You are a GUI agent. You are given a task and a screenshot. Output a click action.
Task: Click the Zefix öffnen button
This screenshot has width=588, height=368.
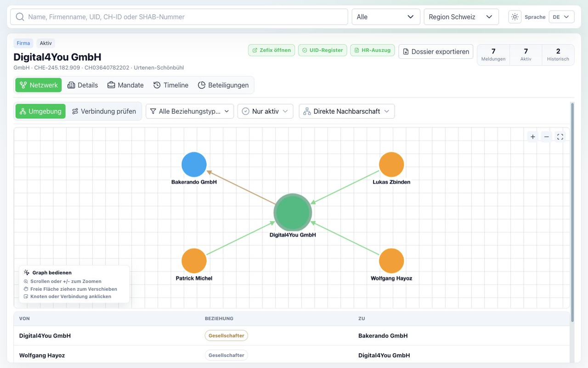click(x=271, y=50)
